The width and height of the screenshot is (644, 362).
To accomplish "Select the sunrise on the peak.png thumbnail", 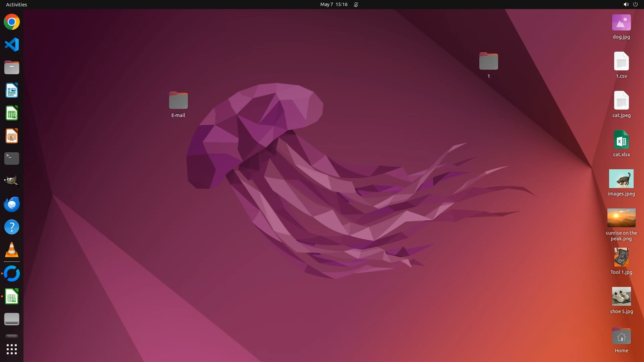I will [621, 218].
